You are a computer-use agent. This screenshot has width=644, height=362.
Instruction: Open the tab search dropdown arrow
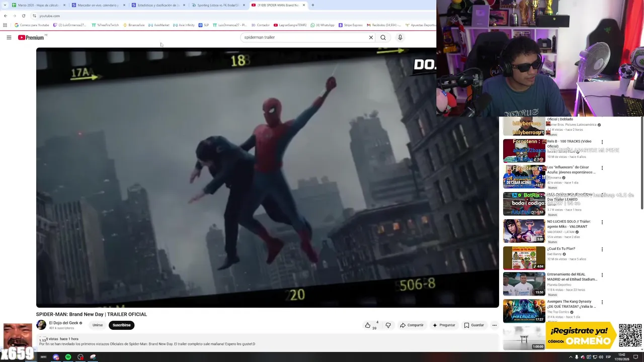point(4,5)
